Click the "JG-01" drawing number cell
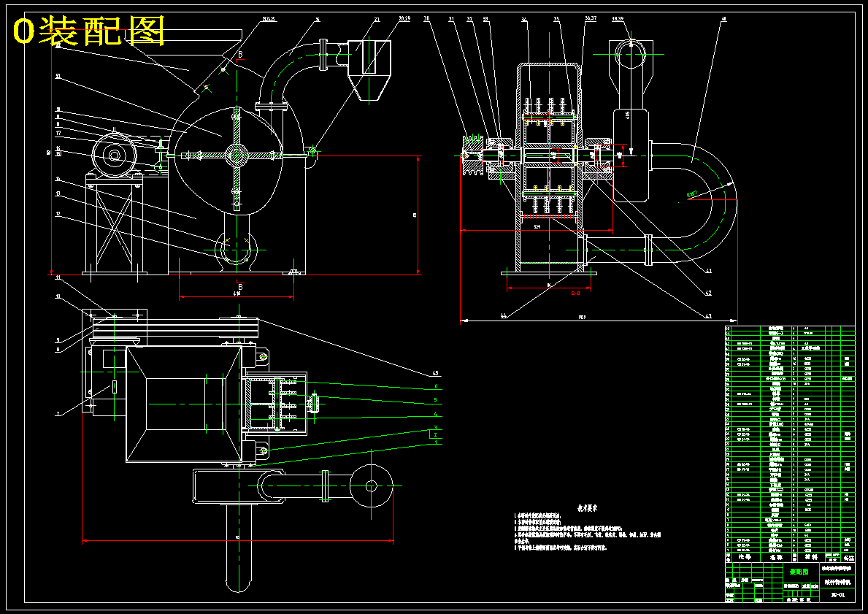Image resolution: width=868 pixels, height=614 pixels. [x=837, y=596]
